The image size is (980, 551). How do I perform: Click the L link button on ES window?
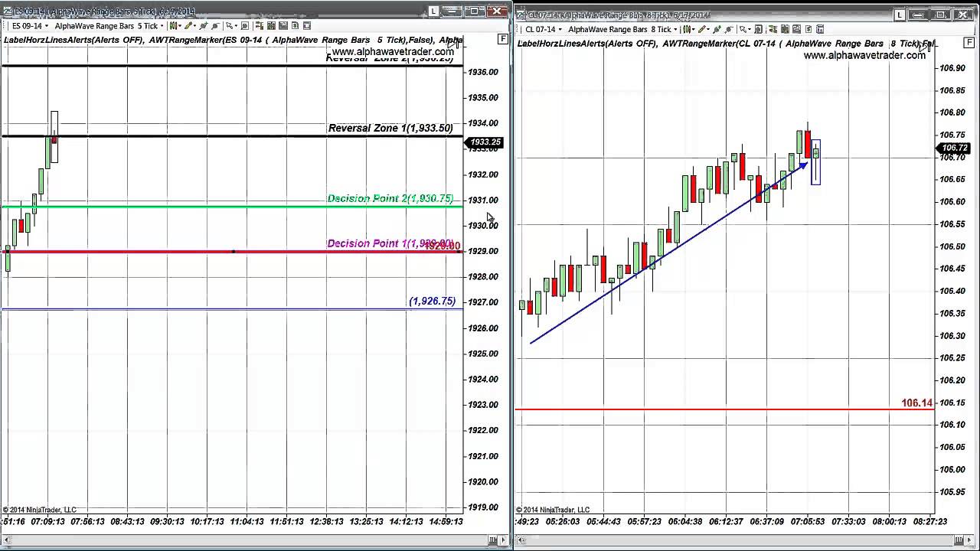pos(433,11)
